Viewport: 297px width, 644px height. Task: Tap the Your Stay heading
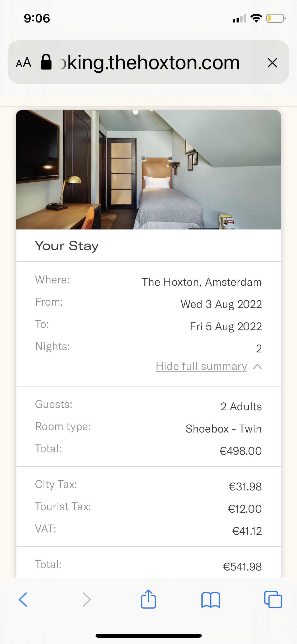[x=67, y=246]
